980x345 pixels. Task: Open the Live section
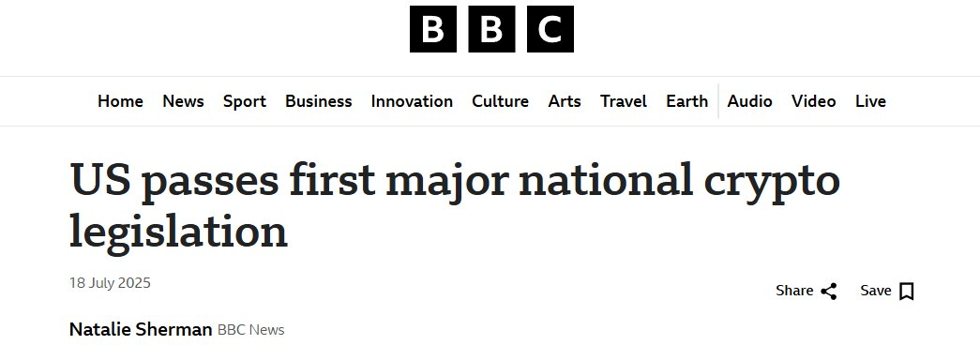pos(870,101)
